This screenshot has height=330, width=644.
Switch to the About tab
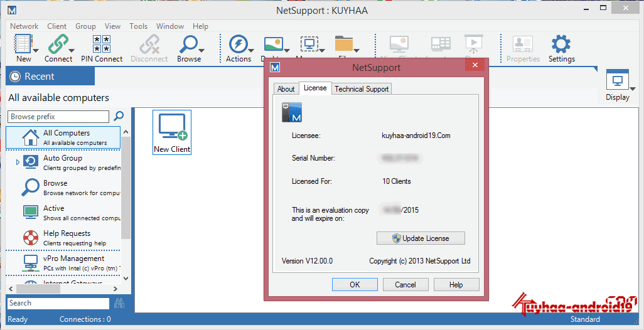pos(286,89)
